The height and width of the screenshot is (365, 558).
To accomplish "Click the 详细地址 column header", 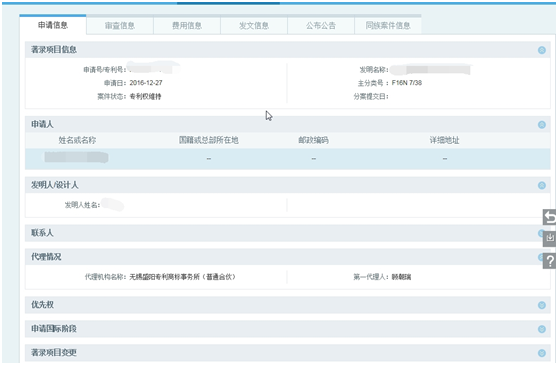I will [444, 140].
